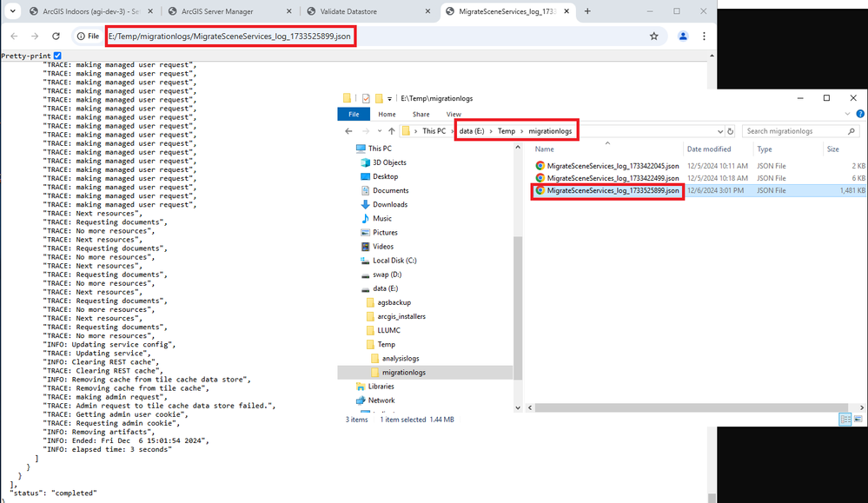Viewport: 868px width, 503px height.
Task: Open File menu in Explorer
Action: [x=354, y=114]
